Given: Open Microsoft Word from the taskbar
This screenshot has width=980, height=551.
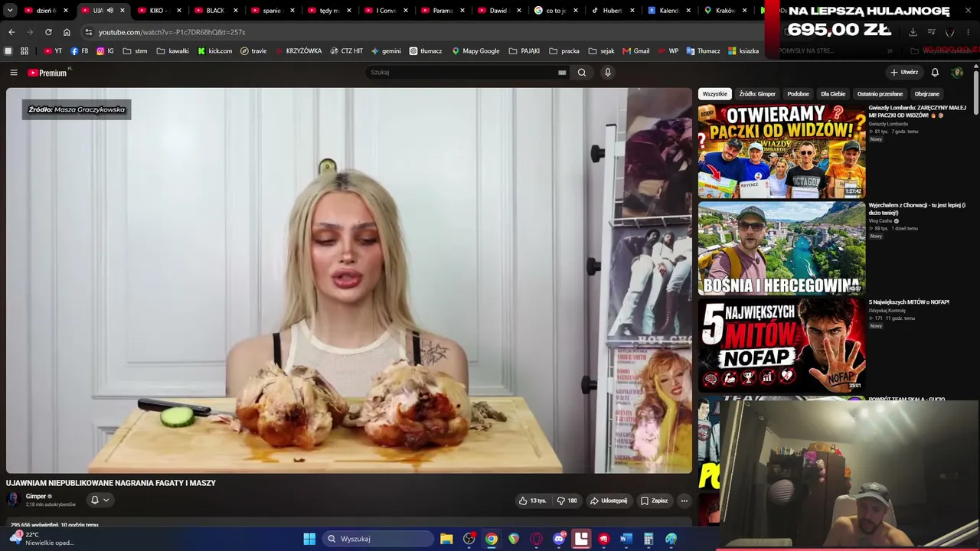Looking at the screenshot, I should click(626, 539).
